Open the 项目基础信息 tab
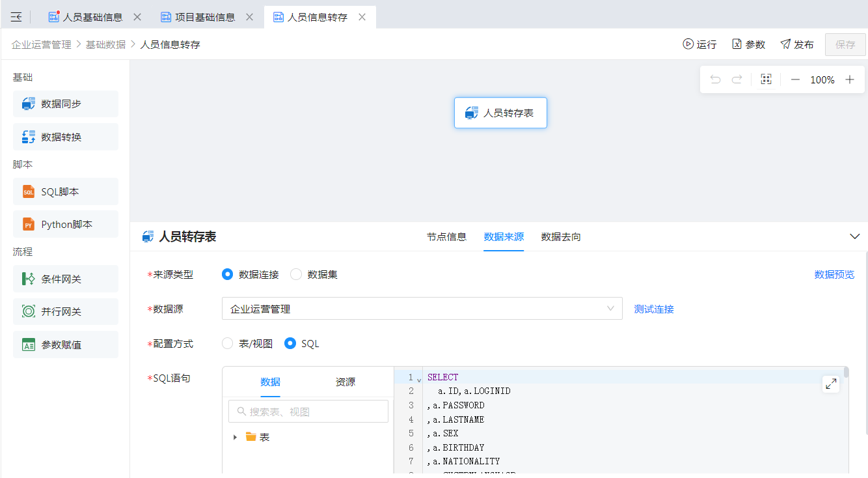The width and height of the screenshot is (868, 478). tap(204, 18)
